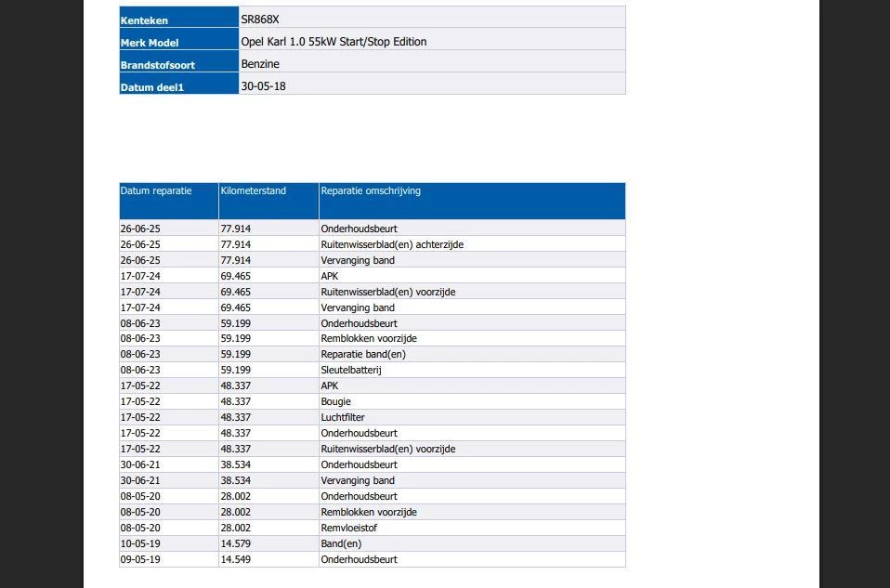Select the Band(en) entry dated 10-05-19
The width and height of the screenshot is (890, 588).
pyautogui.click(x=340, y=543)
